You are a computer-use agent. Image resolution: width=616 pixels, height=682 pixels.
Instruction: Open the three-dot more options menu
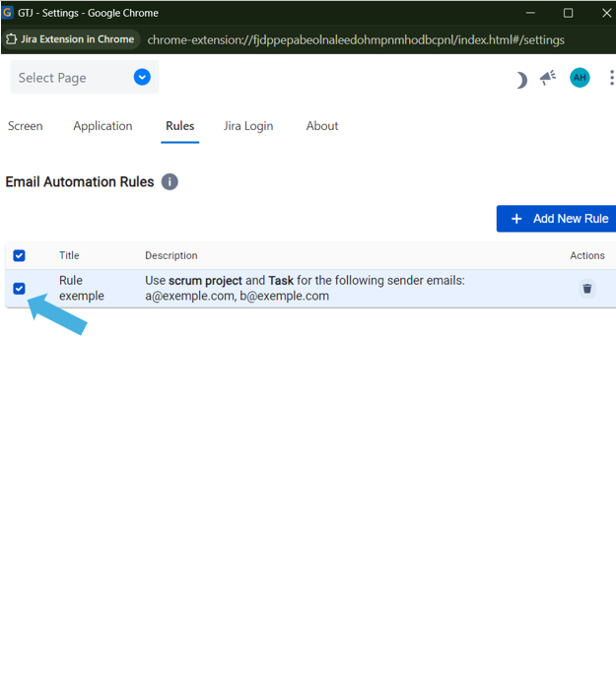tap(611, 78)
